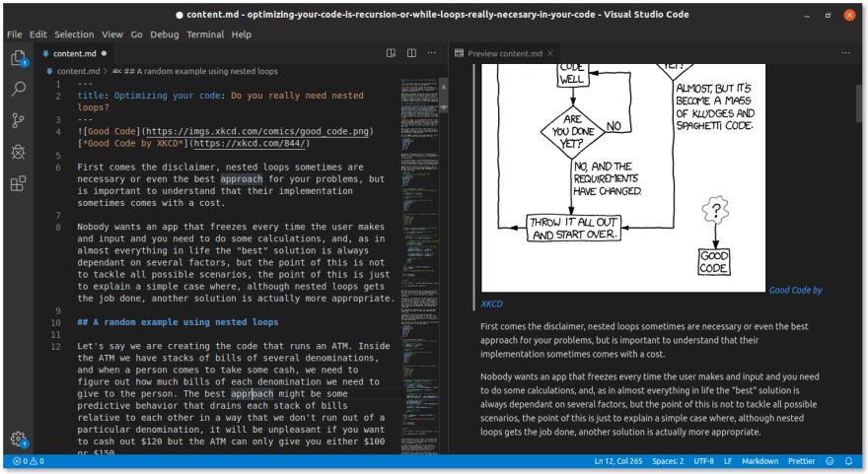This screenshot has height=474, width=868.
Task: Close the Preview content.md tab
Action: pyautogui.click(x=550, y=53)
